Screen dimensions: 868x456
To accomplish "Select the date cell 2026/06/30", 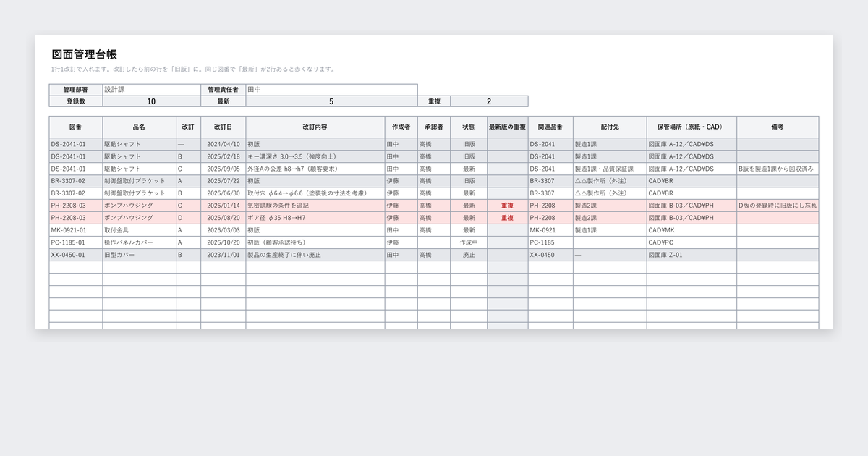I will pyautogui.click(x=223, y=193).
